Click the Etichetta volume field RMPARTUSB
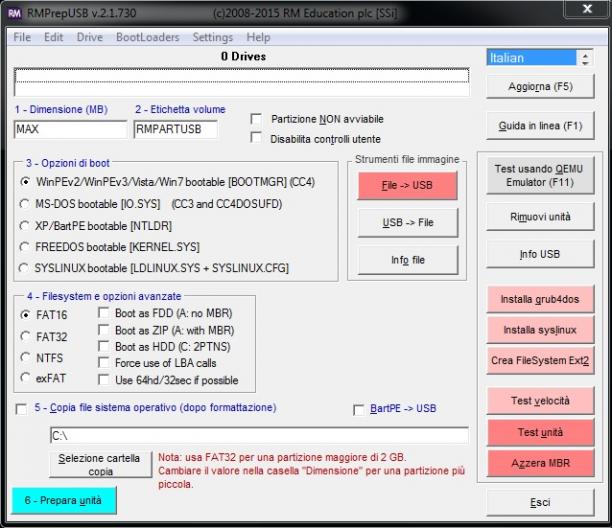Screen dimensions: 612x528 (176, 129)
